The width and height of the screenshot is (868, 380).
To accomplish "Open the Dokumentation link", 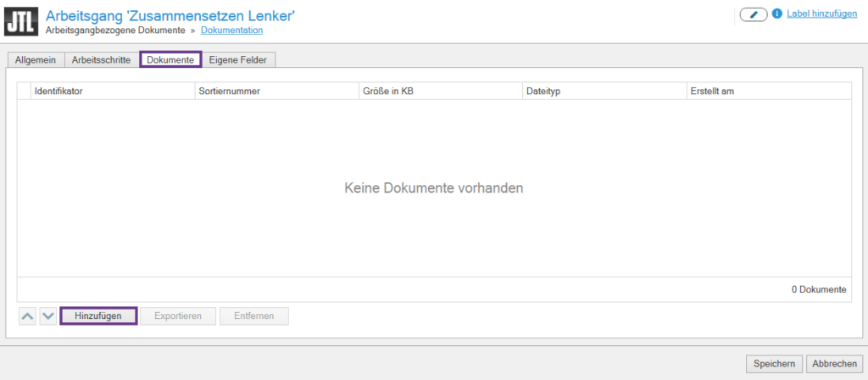I will click(x=232, y=31).
